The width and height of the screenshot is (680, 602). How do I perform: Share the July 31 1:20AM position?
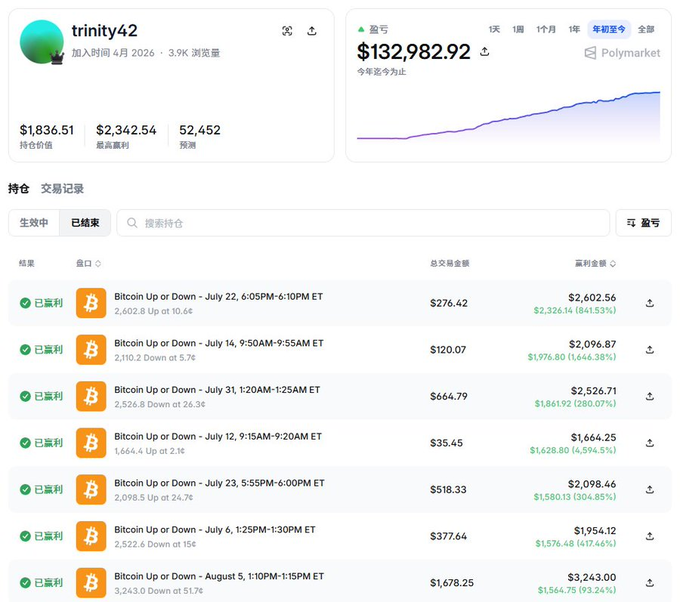coord(649,396)
